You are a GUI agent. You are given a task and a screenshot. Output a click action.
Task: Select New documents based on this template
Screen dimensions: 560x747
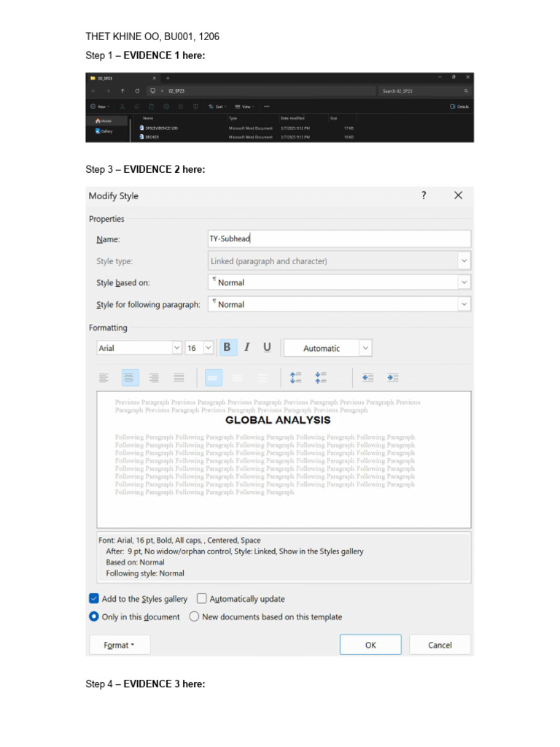[194, 616]
